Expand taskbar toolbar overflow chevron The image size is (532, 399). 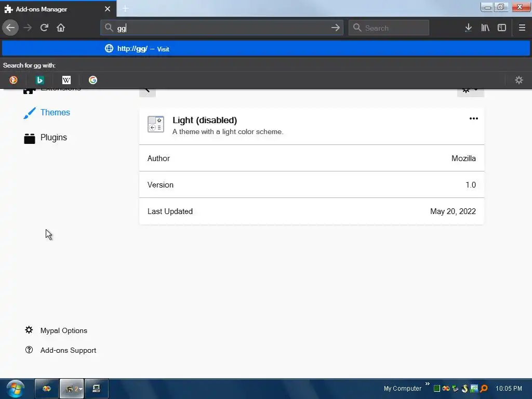click(428, 384)
